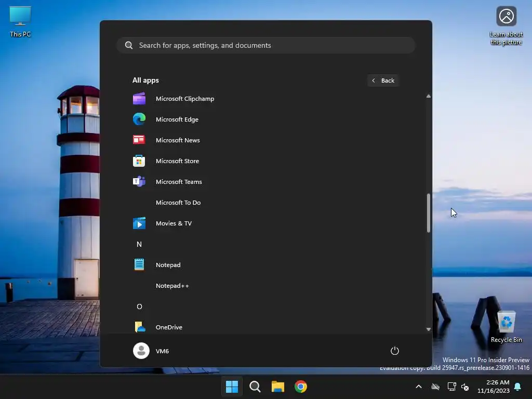Launch Google Chrome from taskbar
This screenshot has height=399, width=532.
coord(301,387)
